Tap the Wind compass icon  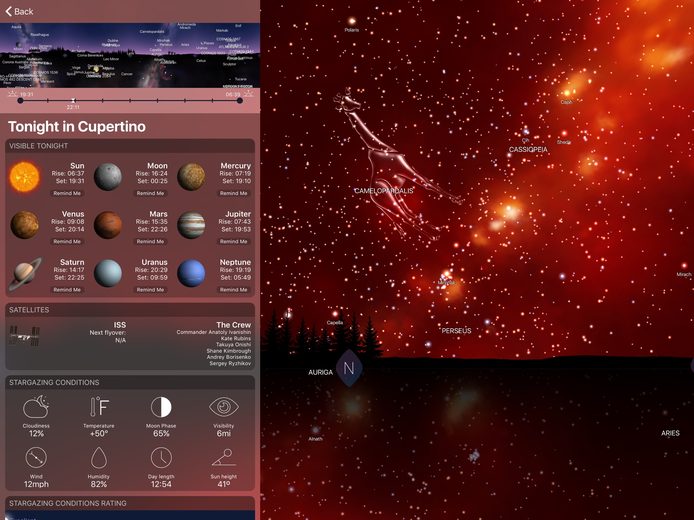click(36, 458)
